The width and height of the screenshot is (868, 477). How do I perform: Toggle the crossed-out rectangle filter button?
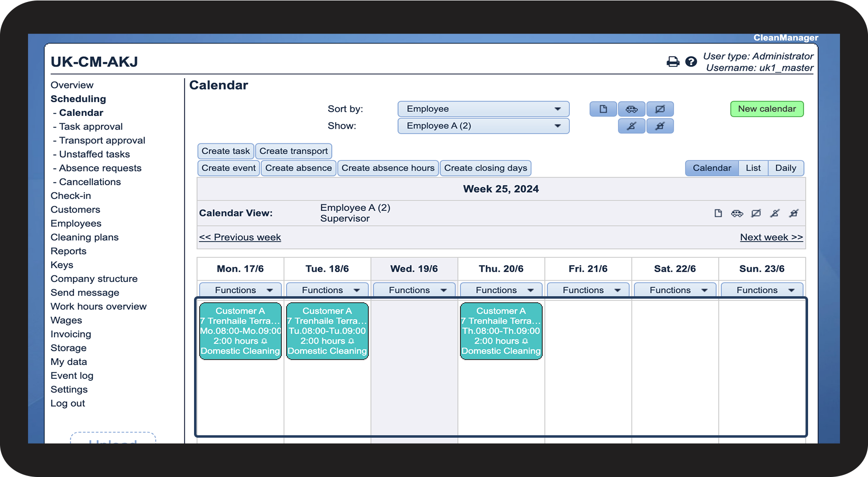pos(660,109)
